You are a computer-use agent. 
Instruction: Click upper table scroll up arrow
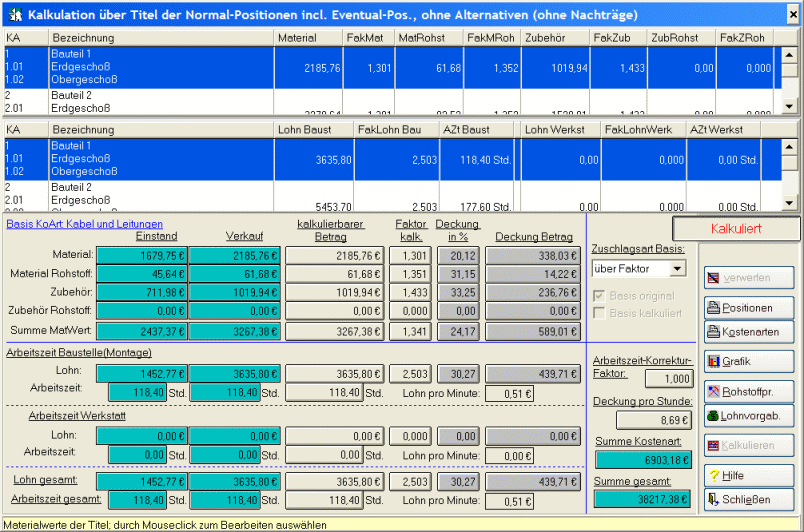point(789,55)
